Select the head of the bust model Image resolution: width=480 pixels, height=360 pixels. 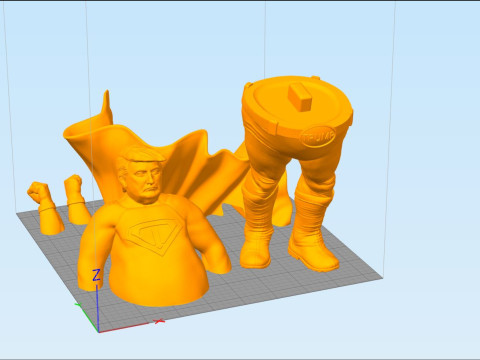142,175
